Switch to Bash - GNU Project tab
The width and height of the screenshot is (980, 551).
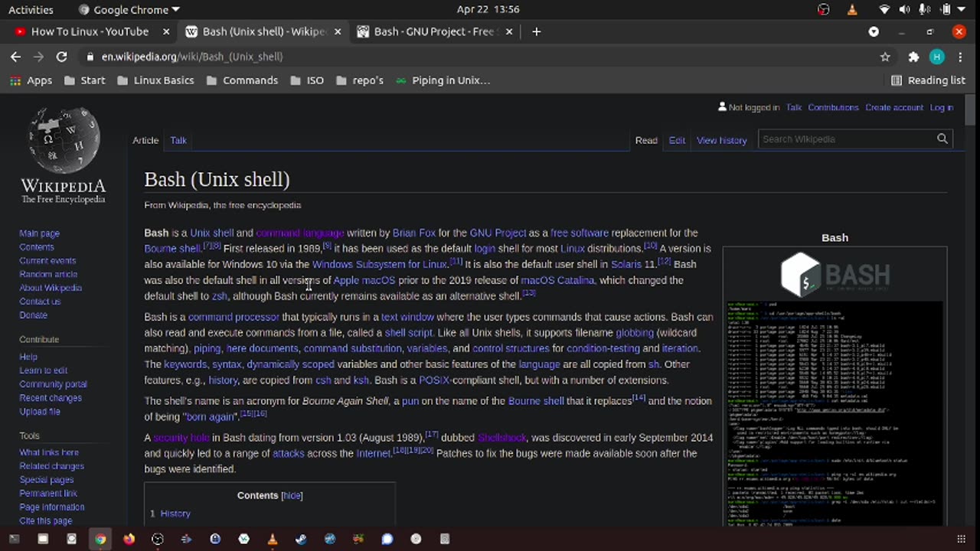433,31
